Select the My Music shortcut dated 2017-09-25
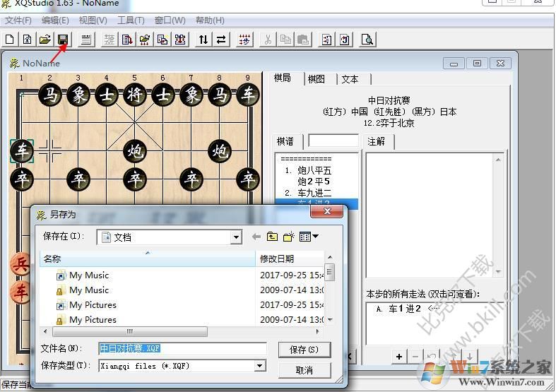 [x=88, y=275]
